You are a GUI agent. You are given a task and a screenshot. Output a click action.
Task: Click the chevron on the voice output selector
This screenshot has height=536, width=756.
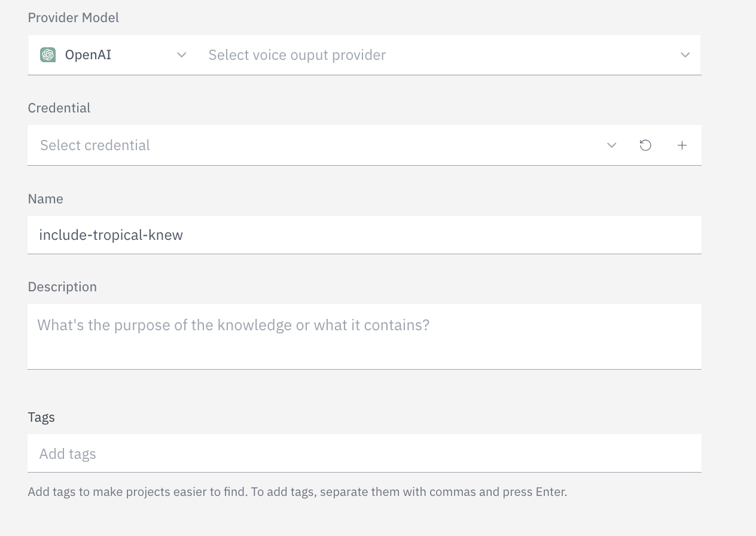click(x=685, y=54)
